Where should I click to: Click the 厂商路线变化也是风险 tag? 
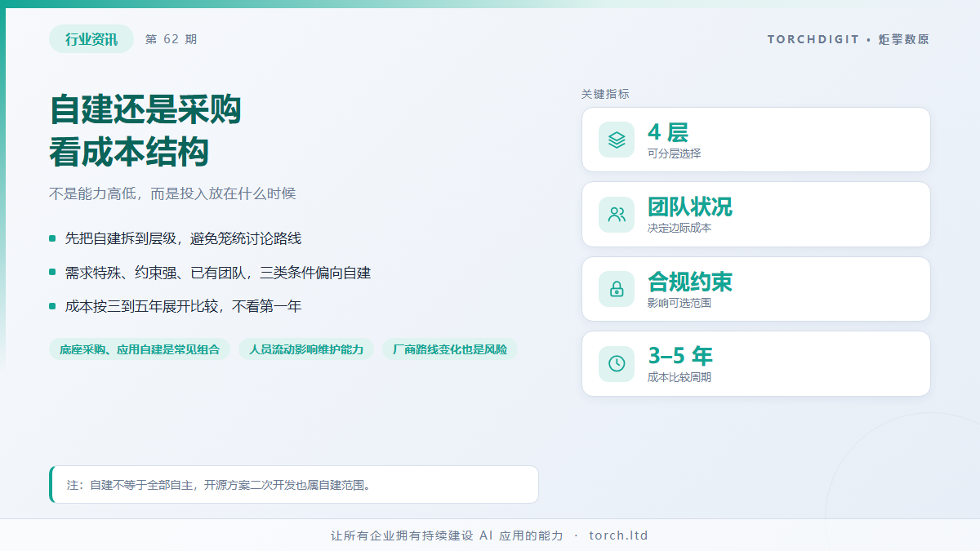point(450,349)
